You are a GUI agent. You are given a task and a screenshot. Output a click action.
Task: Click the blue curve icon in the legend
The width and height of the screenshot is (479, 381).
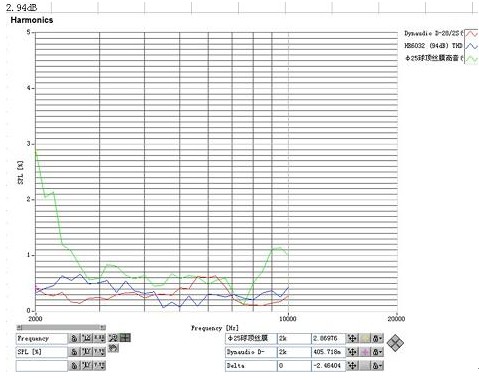[471, 46]
